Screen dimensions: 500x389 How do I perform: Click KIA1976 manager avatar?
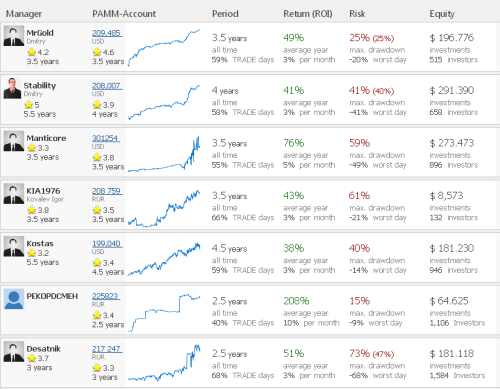tap(14, 194)
